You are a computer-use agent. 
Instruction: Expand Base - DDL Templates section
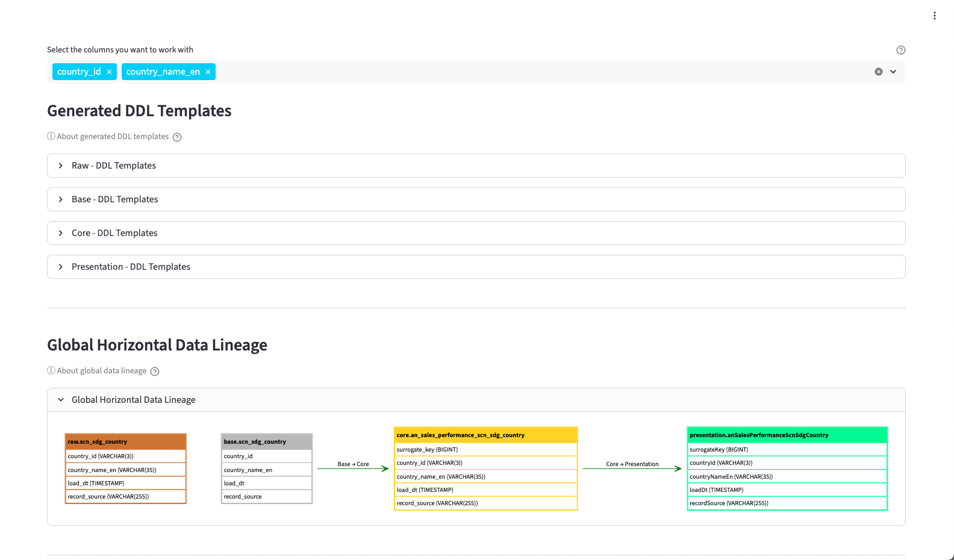[x=476, y=199]
